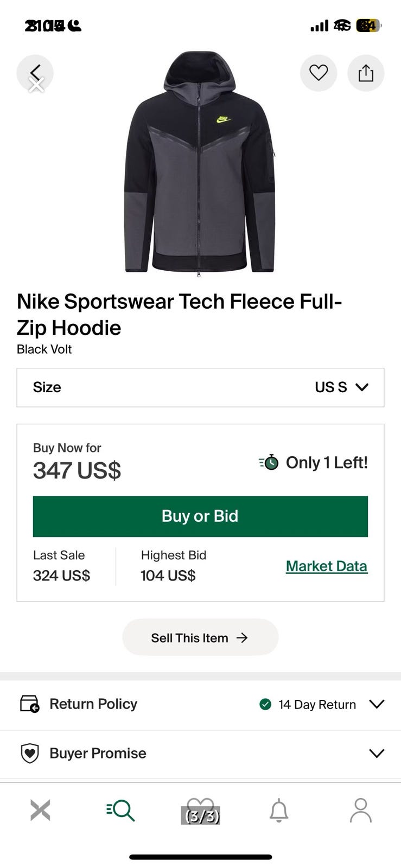Open the Size dropdown showing US S
Viewport: 401px width, 868px height.
(x=200, y=387)
